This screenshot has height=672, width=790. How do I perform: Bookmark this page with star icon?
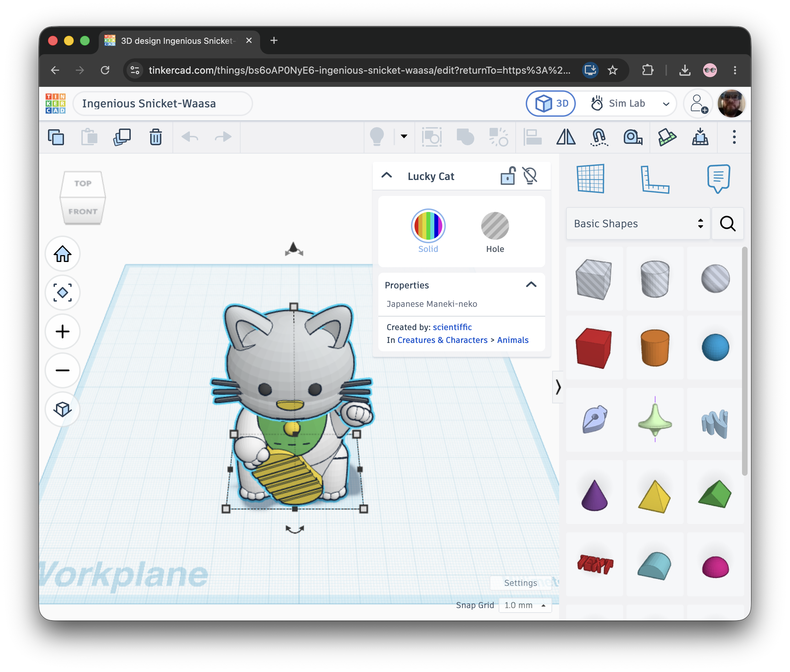612,70
